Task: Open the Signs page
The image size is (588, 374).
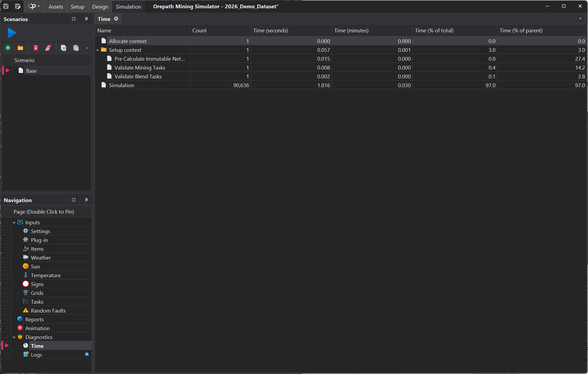Action: tap(37, 284)
